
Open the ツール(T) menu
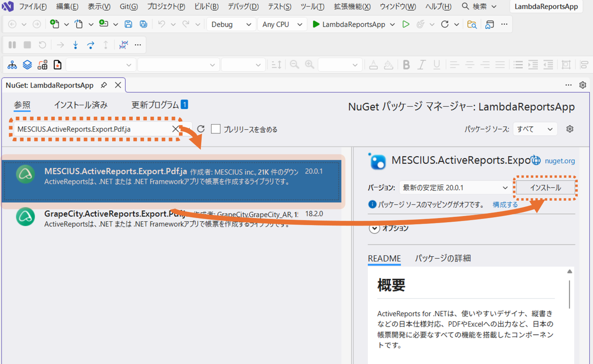point(312,7)
